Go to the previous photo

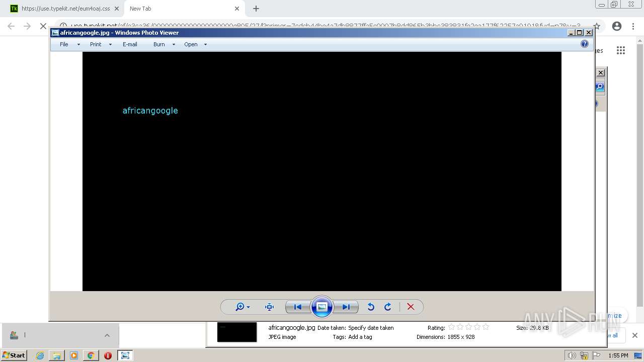(297, 307)
